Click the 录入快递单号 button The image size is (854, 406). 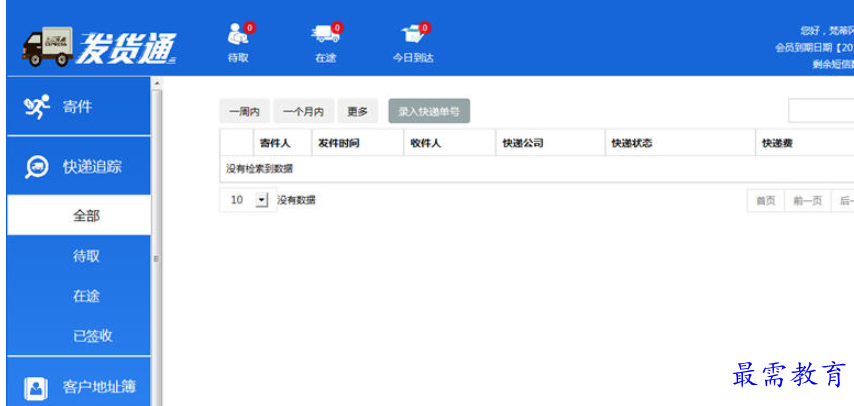[429, 111]
